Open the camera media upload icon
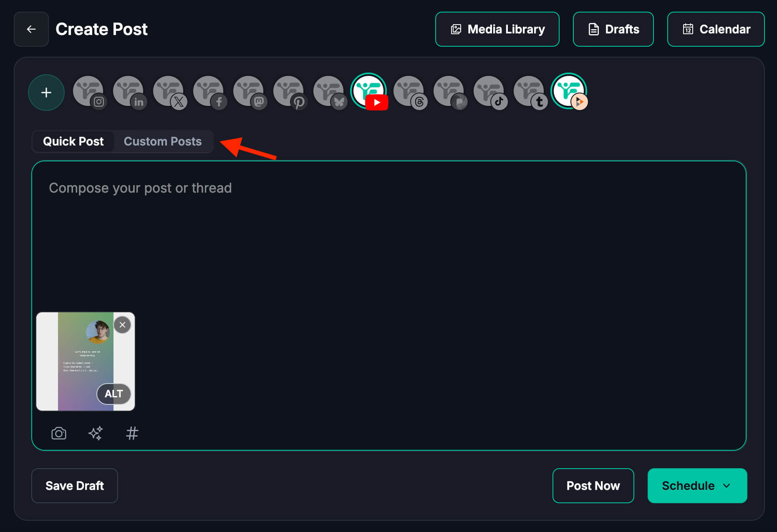This screenshot has height=532, width=777. pos(59,433)
